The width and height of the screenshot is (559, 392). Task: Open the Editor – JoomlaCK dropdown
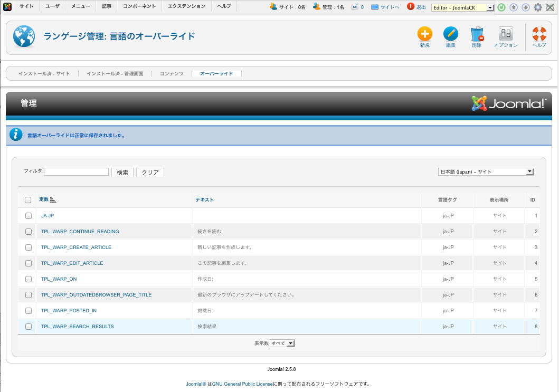463,7
